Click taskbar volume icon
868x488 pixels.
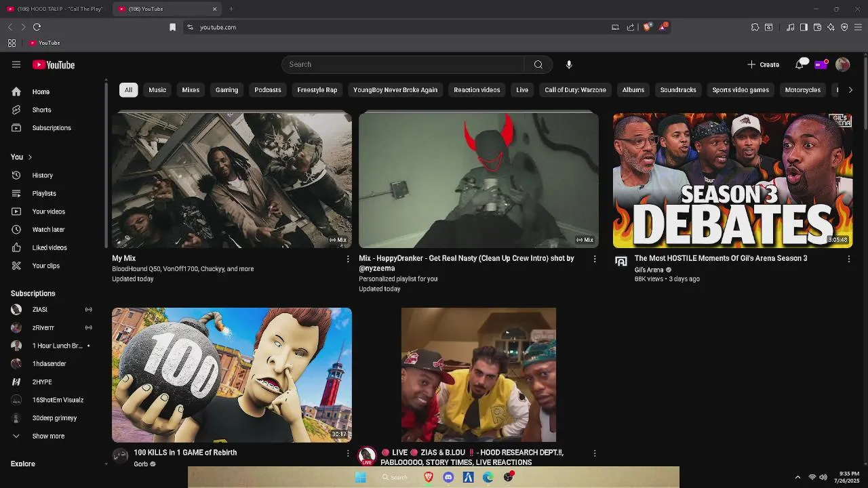(x=823, y=477)
